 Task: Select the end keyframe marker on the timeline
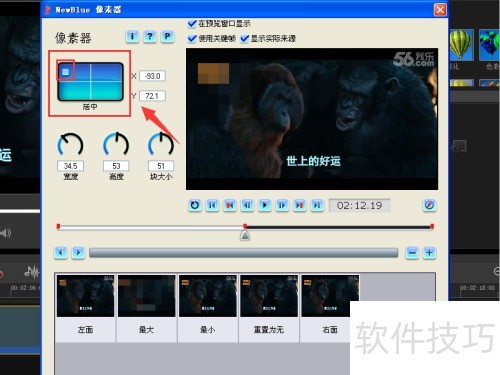(432, 227)
